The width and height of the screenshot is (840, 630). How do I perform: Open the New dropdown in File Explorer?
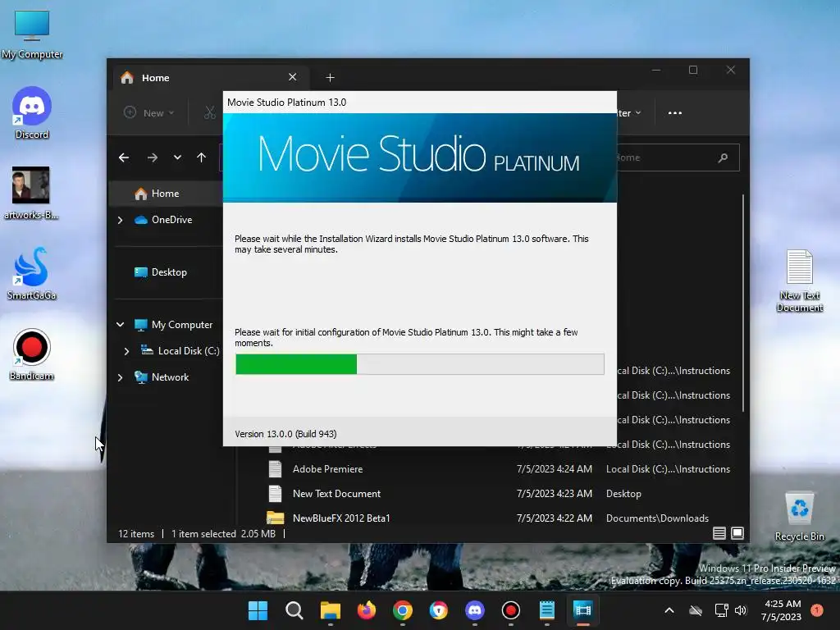click(149, 113)
